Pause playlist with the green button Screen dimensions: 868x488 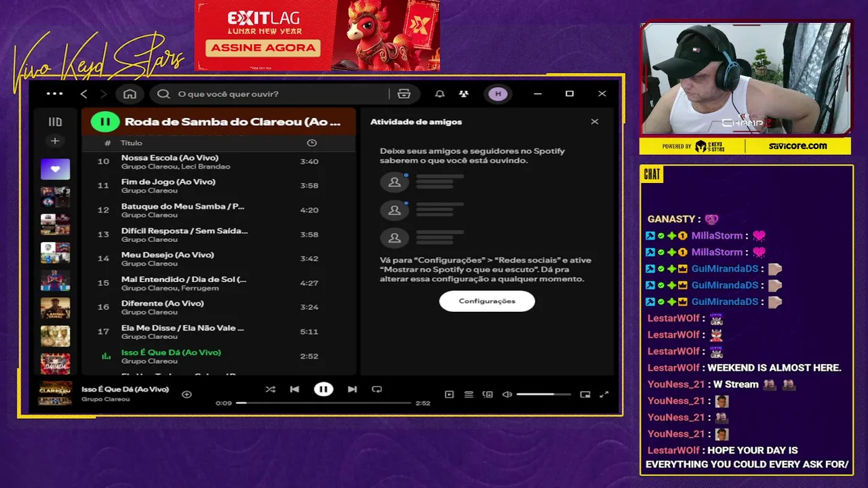pyautogui.click(x=105, y=122)
